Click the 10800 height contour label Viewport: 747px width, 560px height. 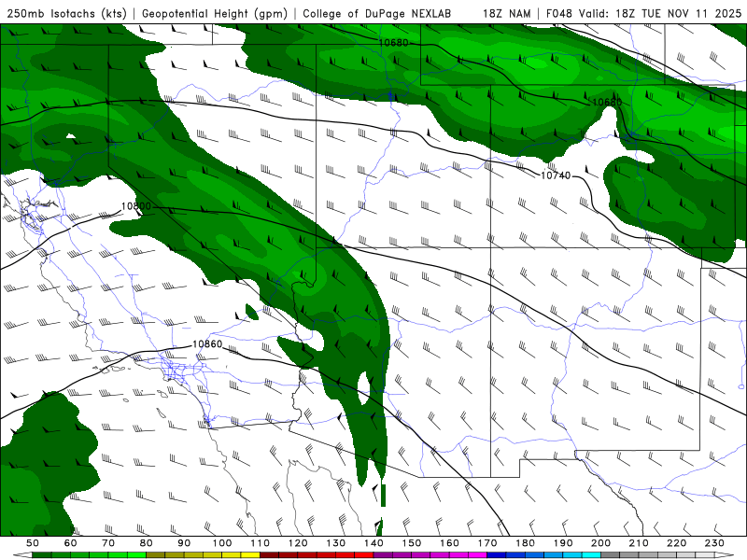coord(136,206)
